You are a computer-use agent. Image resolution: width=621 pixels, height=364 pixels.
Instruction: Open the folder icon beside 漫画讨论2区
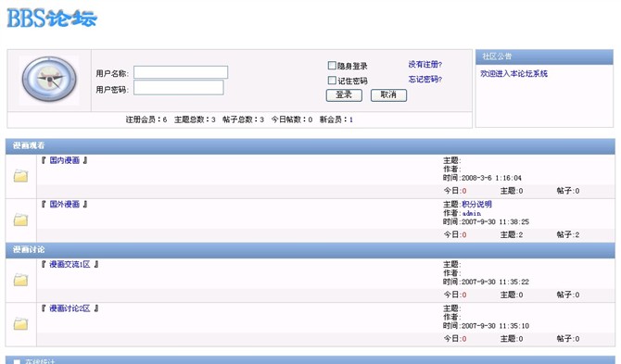coord(20,323)
